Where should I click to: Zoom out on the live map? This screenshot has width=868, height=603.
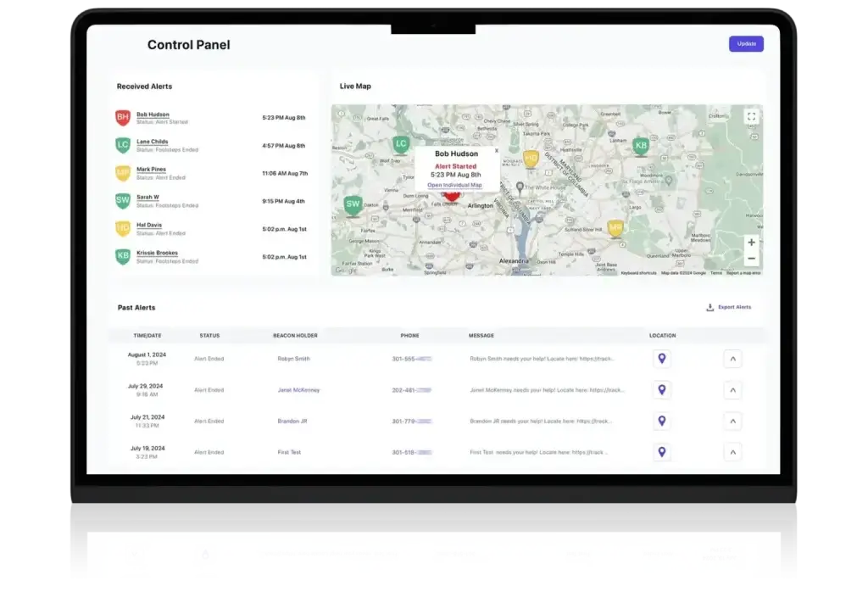(751, 259)
